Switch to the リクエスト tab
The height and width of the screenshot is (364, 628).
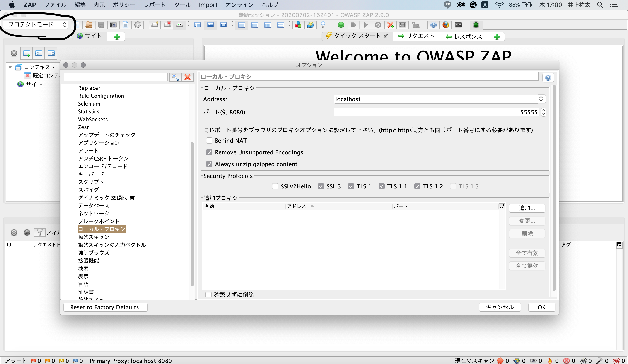pos(416,36)
